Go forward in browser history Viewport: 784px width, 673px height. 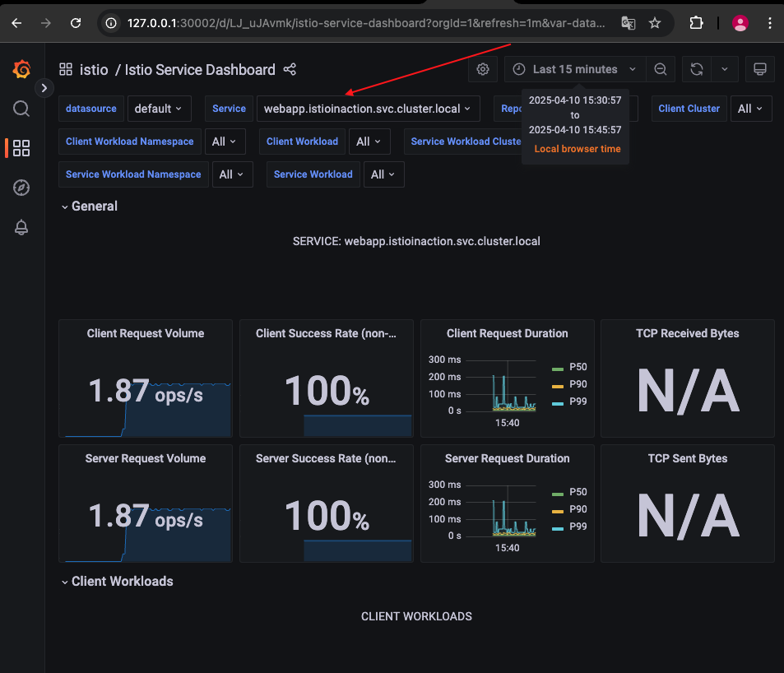click(46, 23)
